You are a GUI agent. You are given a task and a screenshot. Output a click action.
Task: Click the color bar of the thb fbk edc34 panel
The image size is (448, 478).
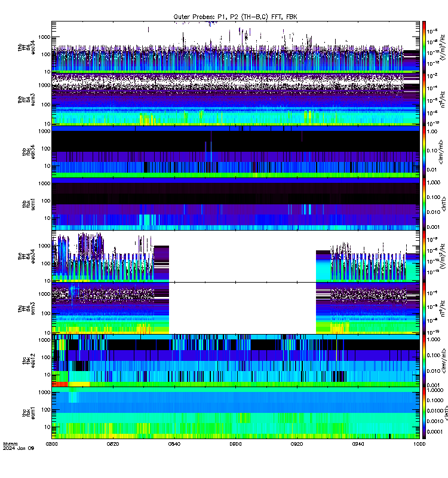(424, 152)
